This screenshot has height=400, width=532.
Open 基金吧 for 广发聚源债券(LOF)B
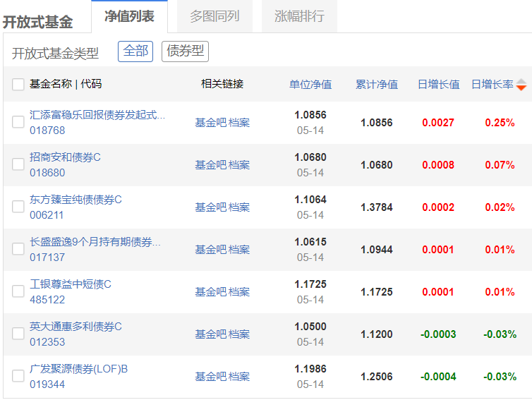click(x=211, y=377)
